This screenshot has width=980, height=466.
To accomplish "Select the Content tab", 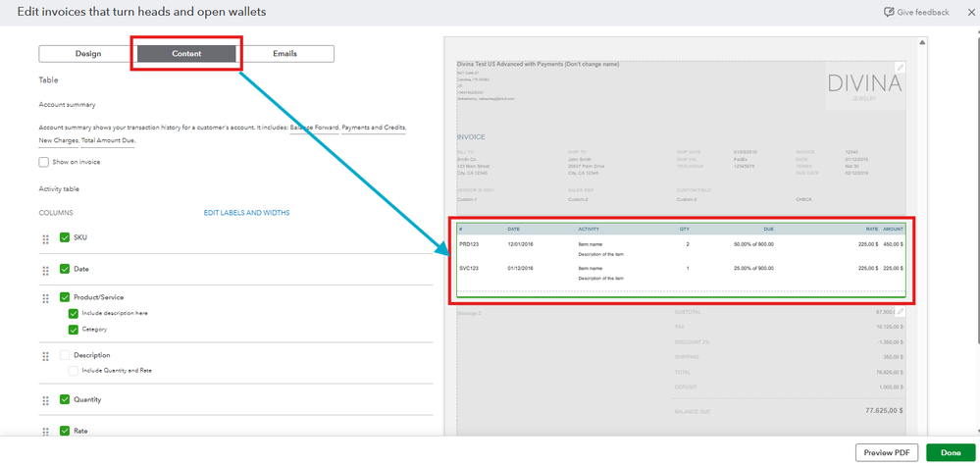I will click(186, 54).
